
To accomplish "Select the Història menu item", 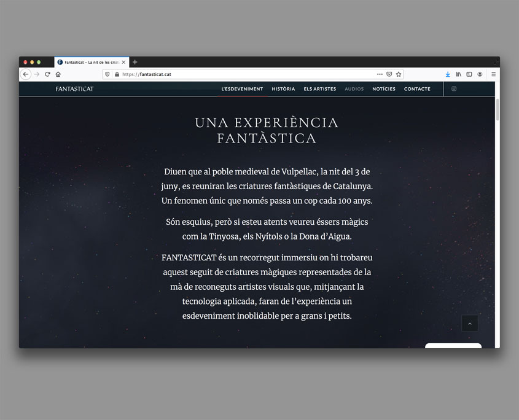I will coord(283,89).
